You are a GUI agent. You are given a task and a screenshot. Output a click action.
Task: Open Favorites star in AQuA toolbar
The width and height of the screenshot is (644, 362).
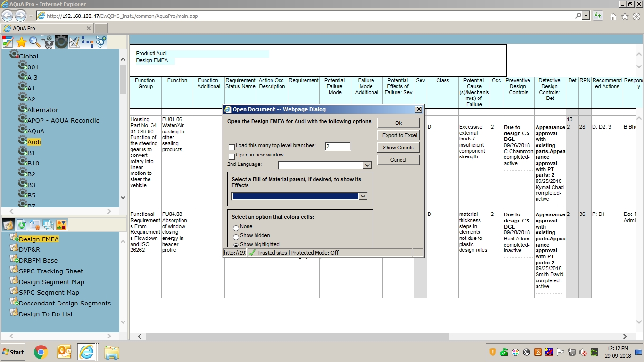pyautogui.click(x=21, y=42)
